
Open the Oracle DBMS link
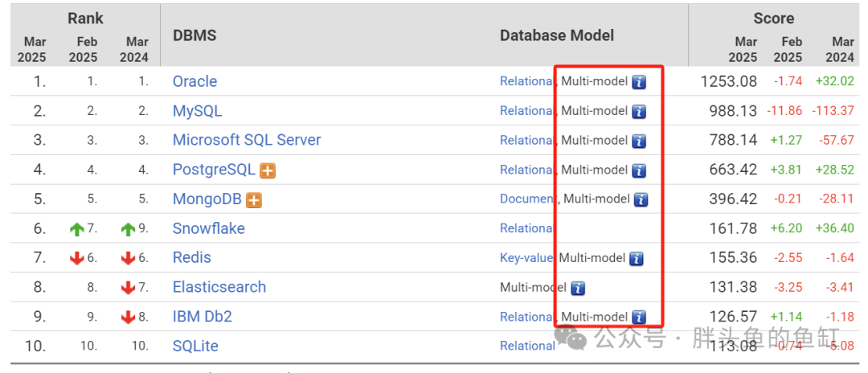[194, 81]
